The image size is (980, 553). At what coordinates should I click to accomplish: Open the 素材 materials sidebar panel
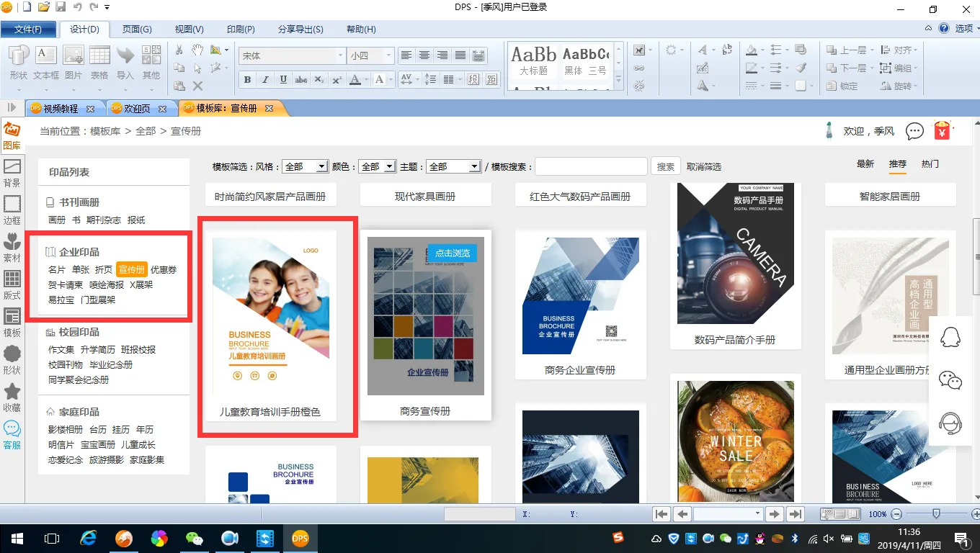point(12,247)
